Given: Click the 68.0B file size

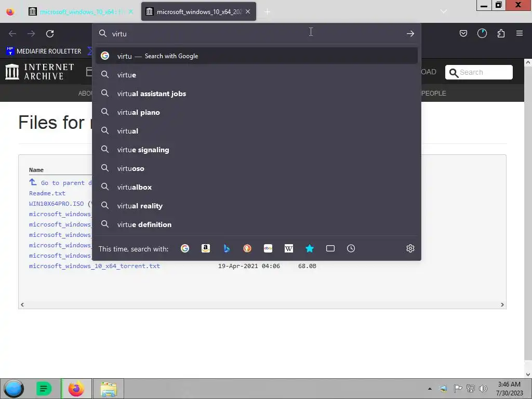Looking at the screenshot, I should [x=307, y=266].
